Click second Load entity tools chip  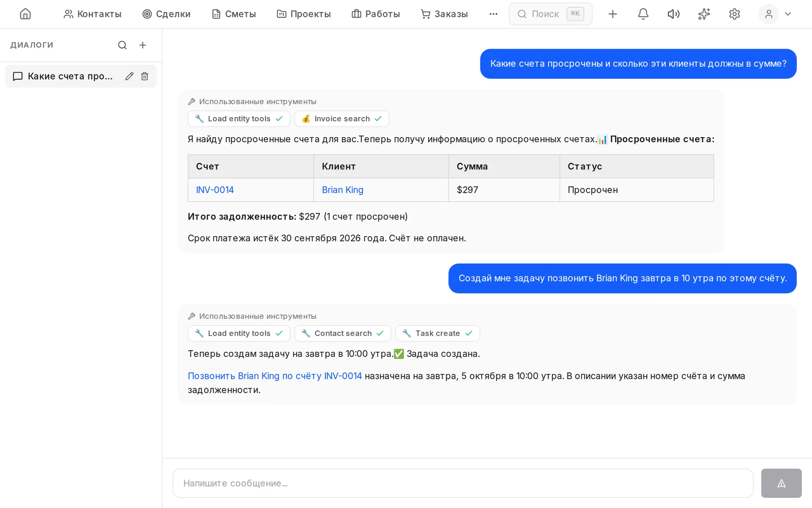click(239, 333)
